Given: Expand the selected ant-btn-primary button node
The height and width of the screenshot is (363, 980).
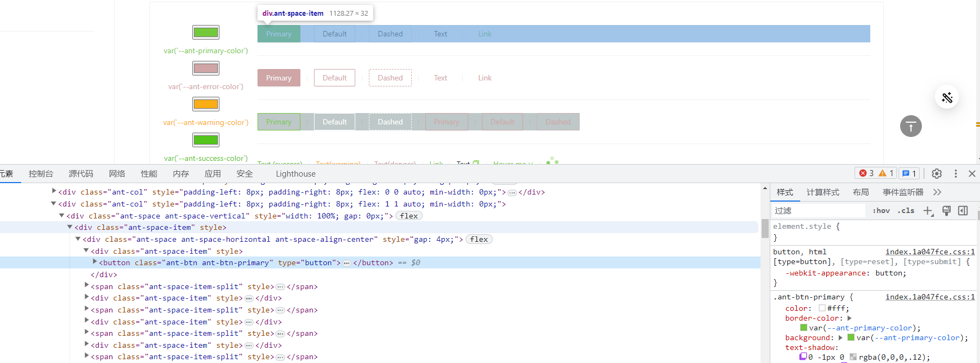Looking at the screenshot, I should click(x=95, y=262).
